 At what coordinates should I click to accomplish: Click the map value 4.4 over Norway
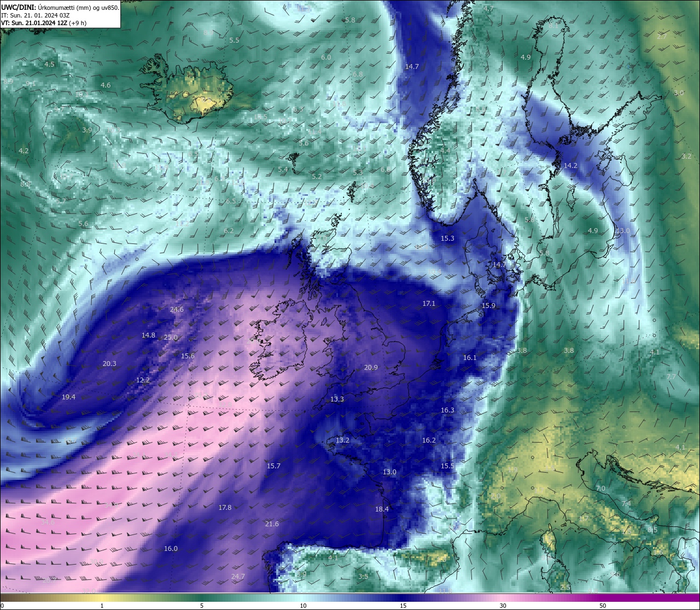pos(445,150)
